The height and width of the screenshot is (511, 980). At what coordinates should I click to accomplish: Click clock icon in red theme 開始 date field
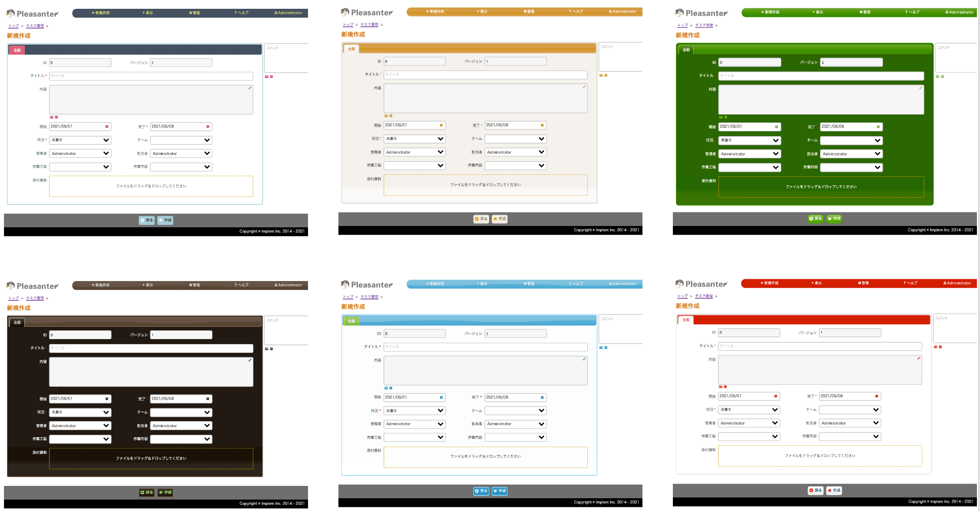pos(776,396)
